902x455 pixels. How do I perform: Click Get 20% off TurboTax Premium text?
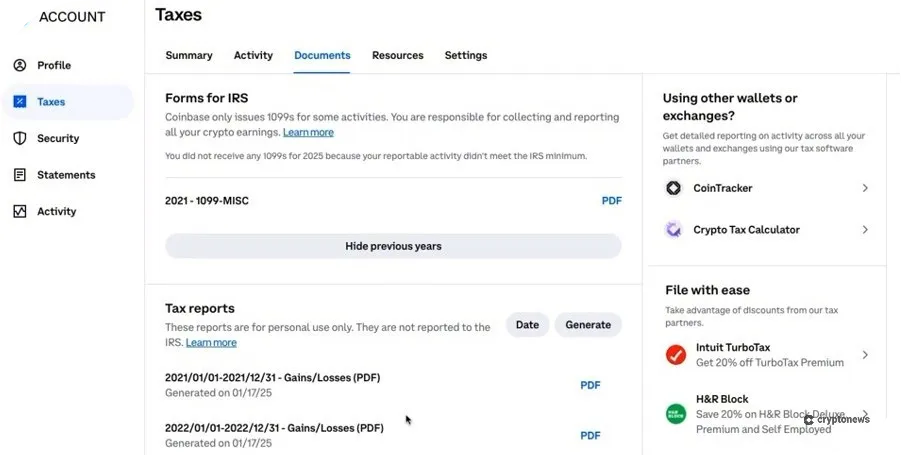pyautogui.click(x=770, y=362)
